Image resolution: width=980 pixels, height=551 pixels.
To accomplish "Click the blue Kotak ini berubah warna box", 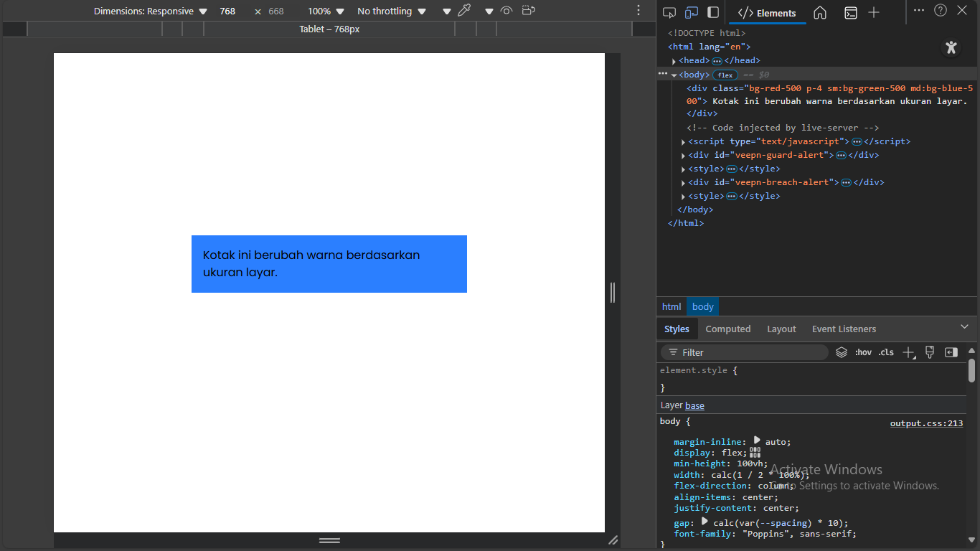I will (x=329, y=264).
